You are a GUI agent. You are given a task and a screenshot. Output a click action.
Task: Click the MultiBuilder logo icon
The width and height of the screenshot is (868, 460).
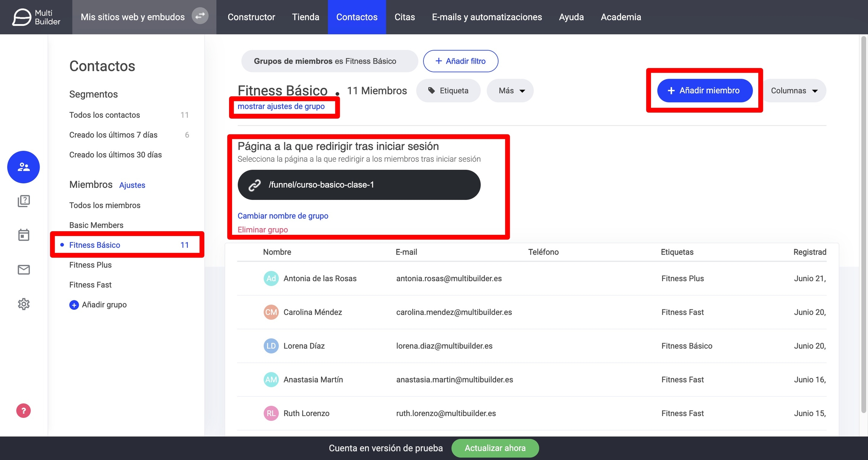pyautogui.click(x=22, y=17)
